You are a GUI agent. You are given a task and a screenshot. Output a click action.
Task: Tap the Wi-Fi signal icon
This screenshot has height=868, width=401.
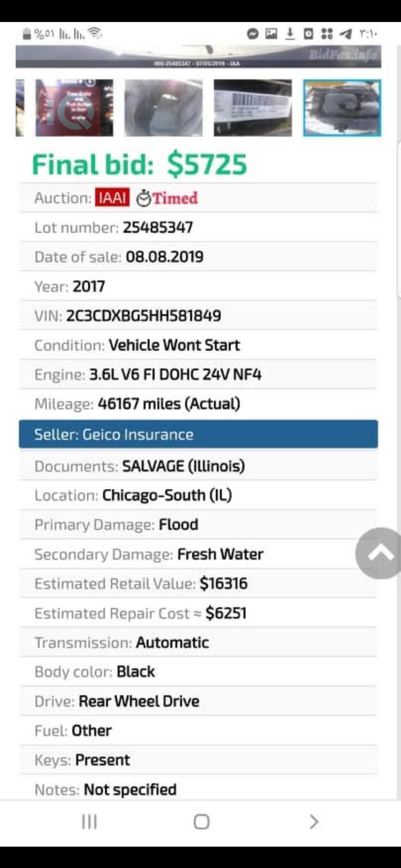point(95,33)
